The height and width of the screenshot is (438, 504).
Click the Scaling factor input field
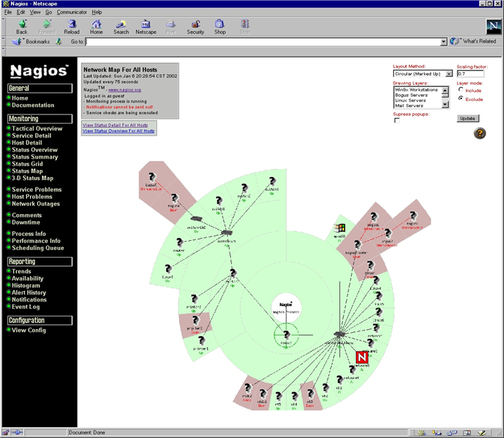coord(470,74)
